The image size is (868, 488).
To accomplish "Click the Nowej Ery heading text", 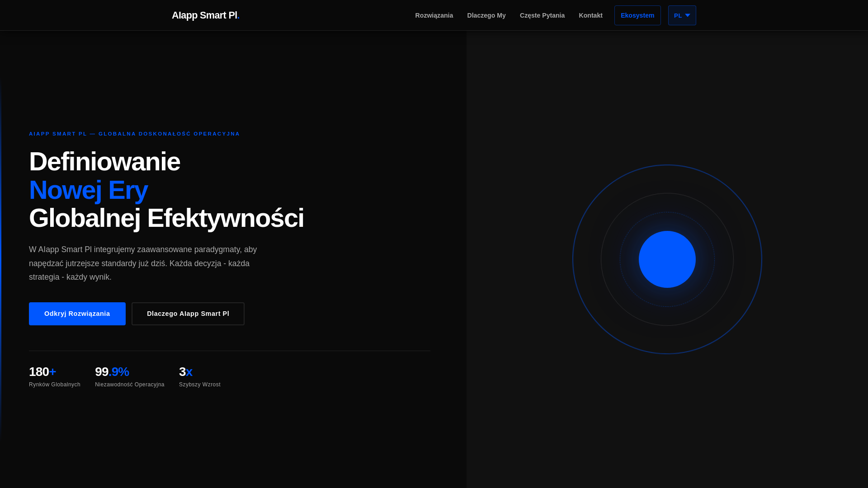I will point(89,190).
